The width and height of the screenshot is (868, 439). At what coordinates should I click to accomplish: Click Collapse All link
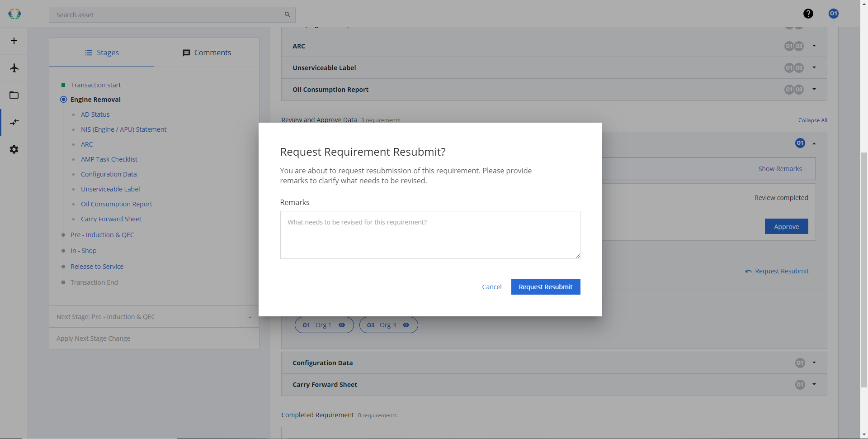point(812,120)
